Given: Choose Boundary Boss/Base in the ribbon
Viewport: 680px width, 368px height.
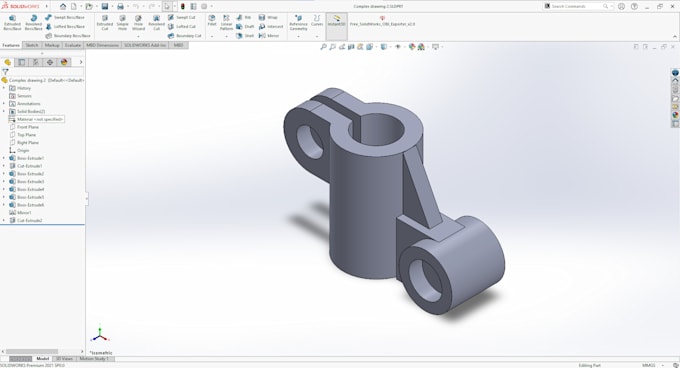Looking at the screenshot, I should click(x=68, y=36).
